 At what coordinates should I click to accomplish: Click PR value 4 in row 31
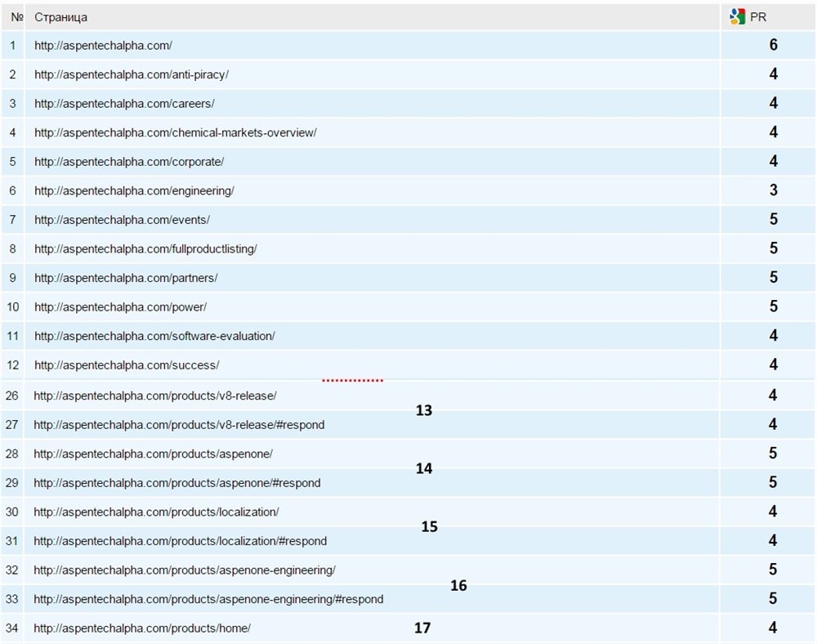[x=773, y=540]
